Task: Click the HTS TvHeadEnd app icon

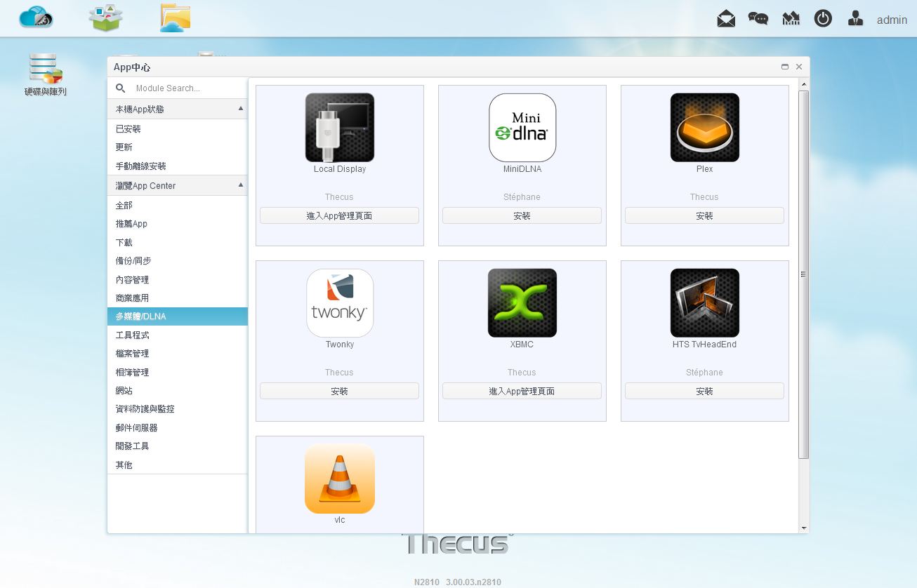Action: pyautogui.click(x=705, y=303)
